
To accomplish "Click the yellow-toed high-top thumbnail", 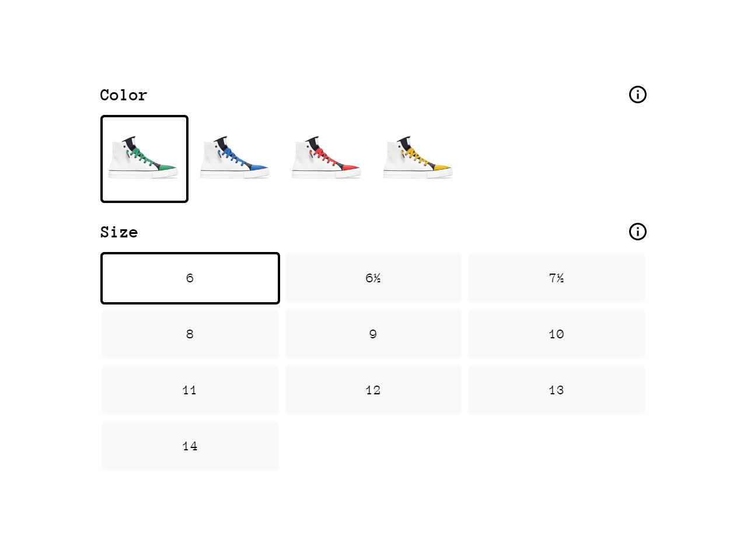I will [x=418, y=159].
